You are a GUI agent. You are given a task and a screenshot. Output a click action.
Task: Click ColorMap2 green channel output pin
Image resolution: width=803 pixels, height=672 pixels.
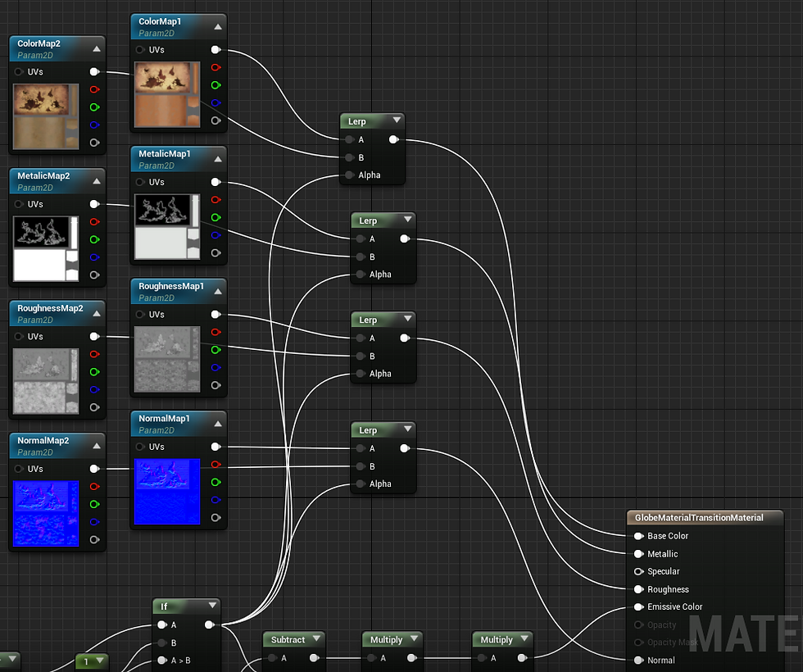pos(95,107)
